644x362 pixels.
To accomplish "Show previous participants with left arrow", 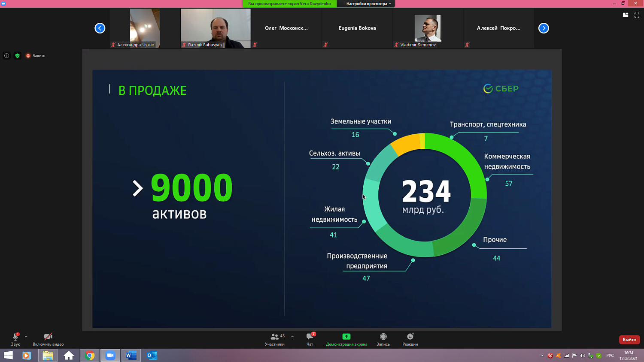I will [x=100, y=28].
